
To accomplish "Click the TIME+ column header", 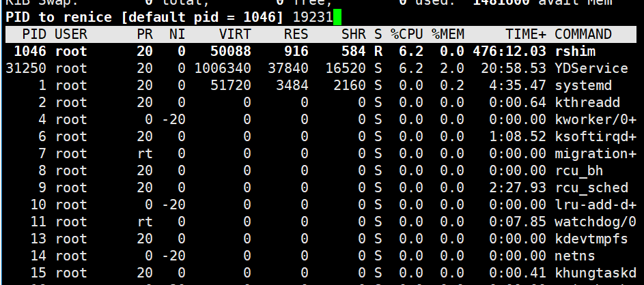I will click(x=526, y=34).
